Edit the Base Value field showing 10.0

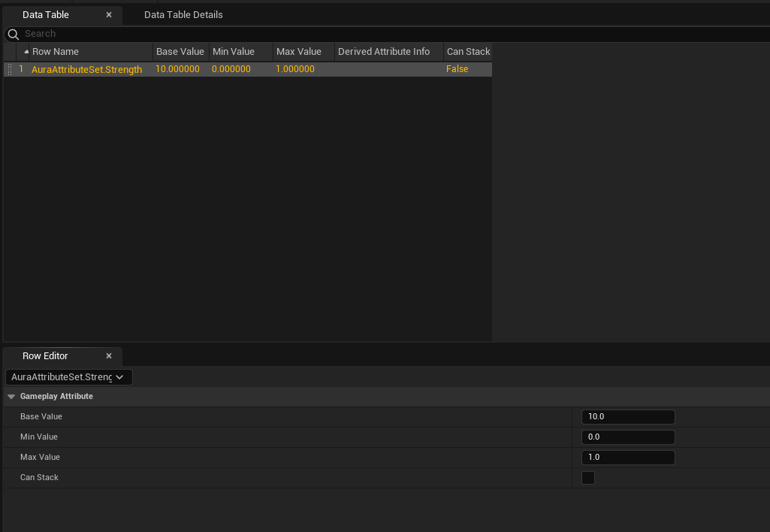click(x=628, y=416)
